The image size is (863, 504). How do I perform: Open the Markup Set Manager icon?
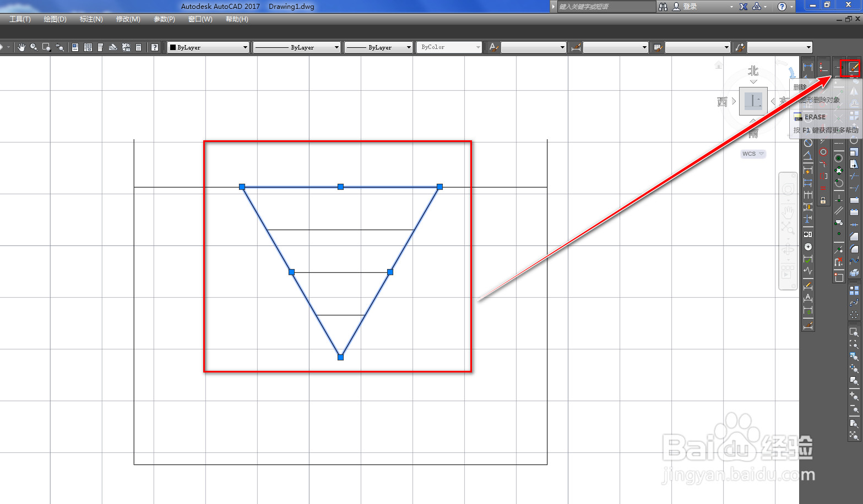pos(126,47)
